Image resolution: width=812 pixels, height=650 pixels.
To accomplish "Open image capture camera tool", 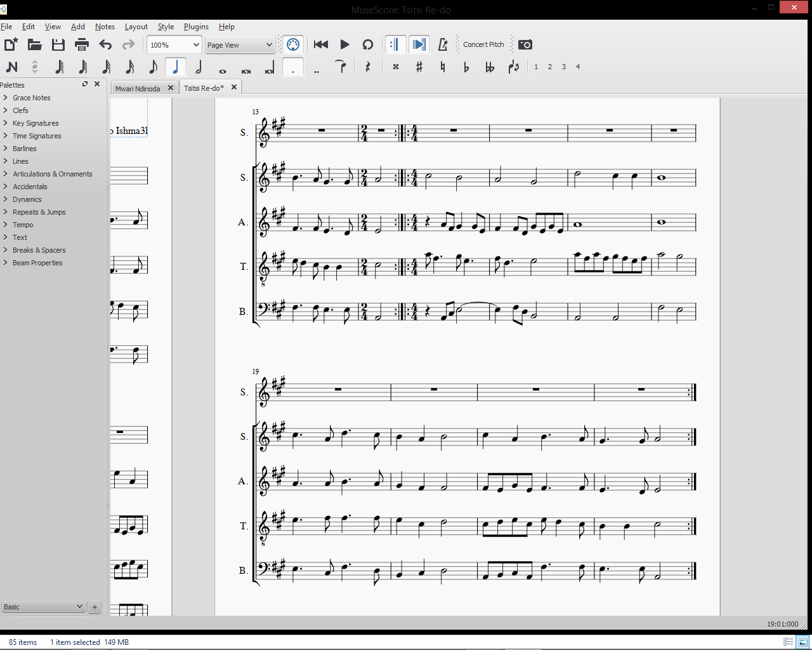I will (x=525, y=44).
